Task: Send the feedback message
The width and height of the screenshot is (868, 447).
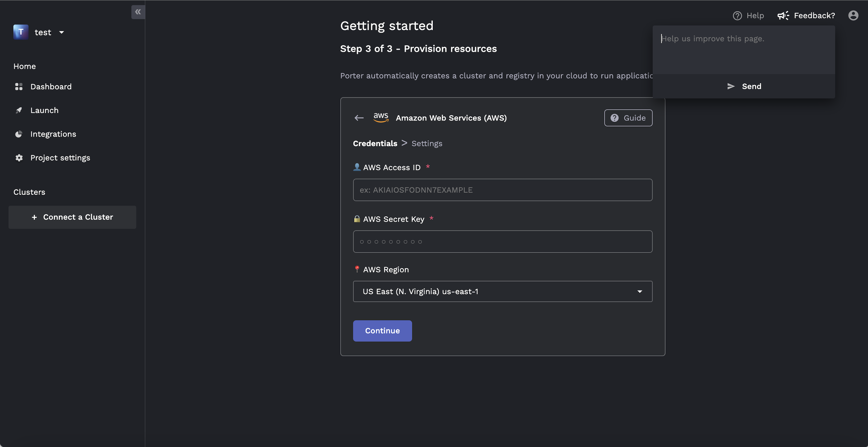Action: point(744,86)
